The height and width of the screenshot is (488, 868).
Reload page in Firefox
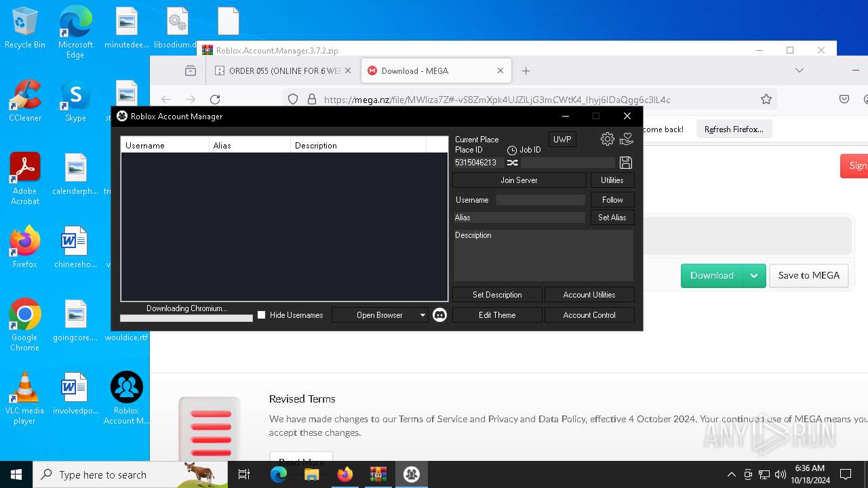tap(215, 100)
